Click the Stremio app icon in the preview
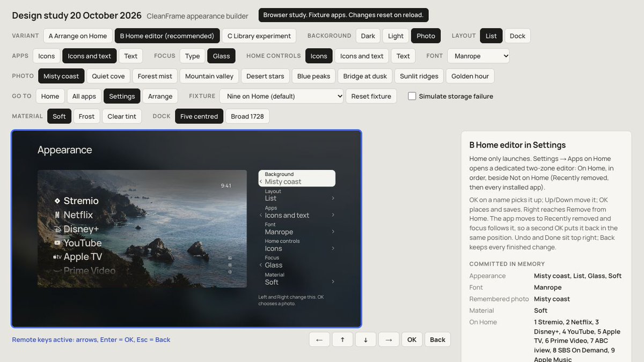The width and height of the screenshot is (644, 362). tap(57, 201)
